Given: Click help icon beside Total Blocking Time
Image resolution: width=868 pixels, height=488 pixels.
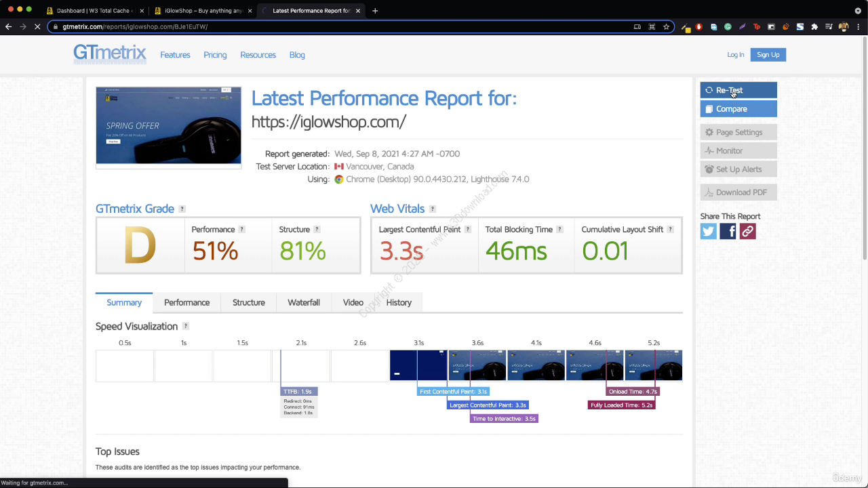Looking at the screenshot, I should [559, 230].
